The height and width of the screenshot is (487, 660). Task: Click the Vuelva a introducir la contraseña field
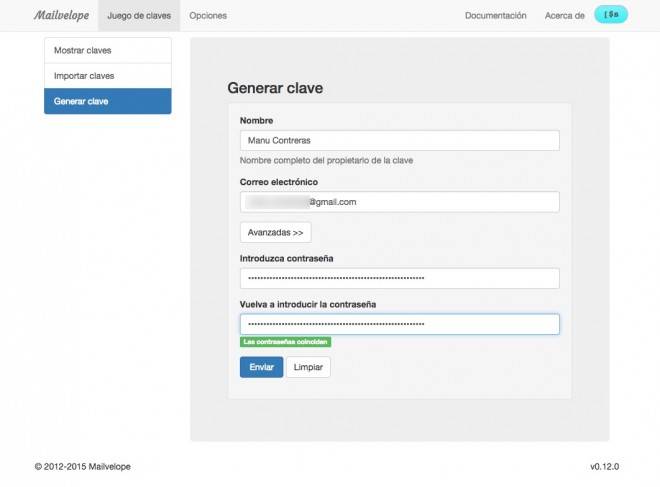pos(399,324)
